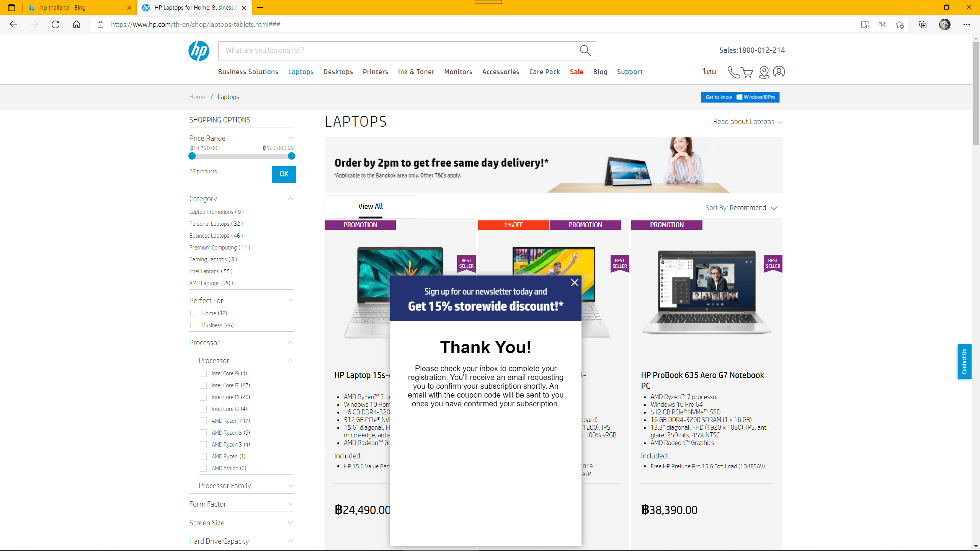Open HP ProBook 635 Aero G7 image

tap(707, 293)
